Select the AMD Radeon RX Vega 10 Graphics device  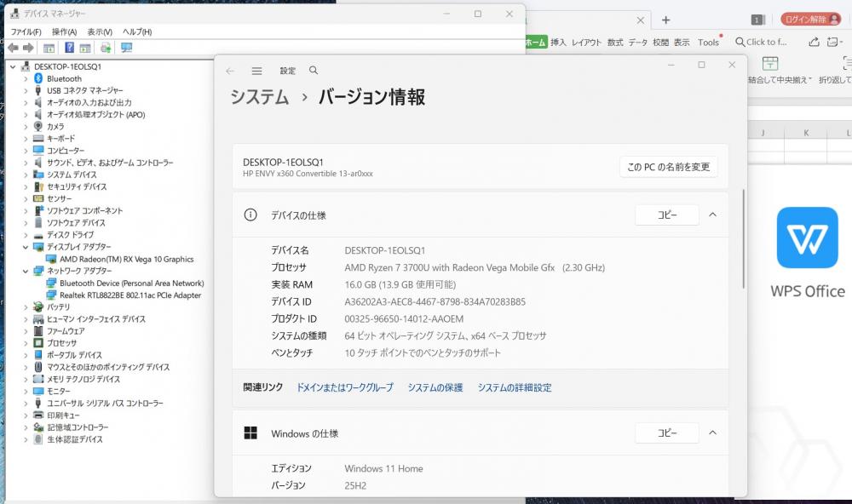pyautogui.click(x=126, y=259)
